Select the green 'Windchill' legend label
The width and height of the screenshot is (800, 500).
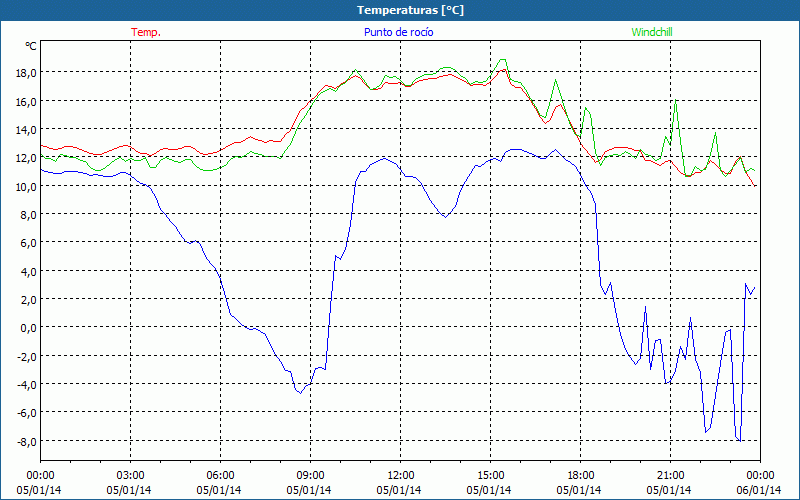point(652,32)
